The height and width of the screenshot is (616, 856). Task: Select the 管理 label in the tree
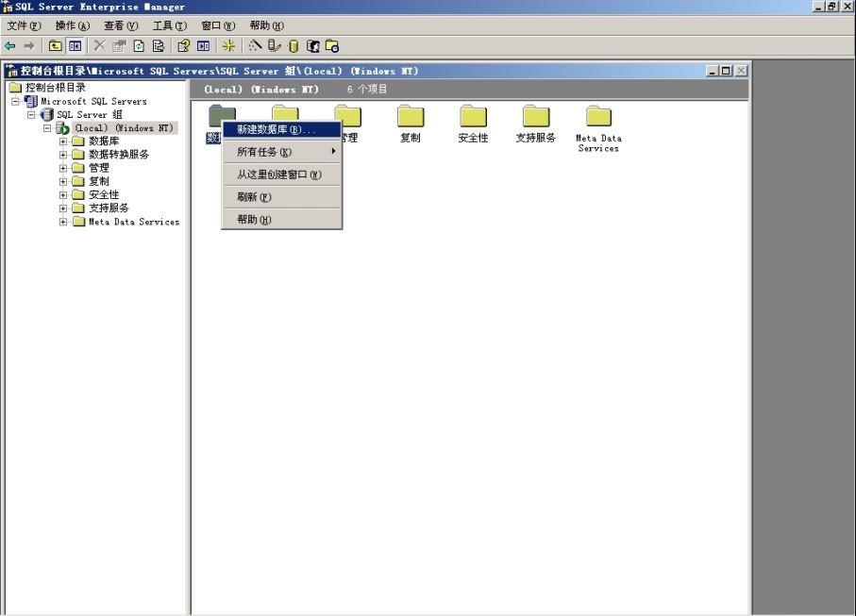99,168
